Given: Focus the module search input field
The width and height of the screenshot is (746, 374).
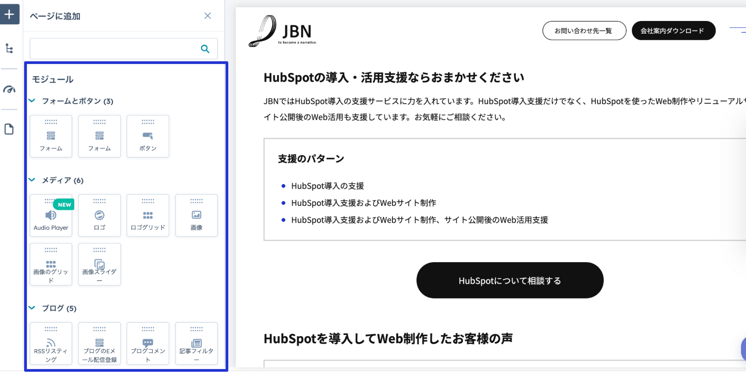Looking at the screenshot, I should [124, 49].
